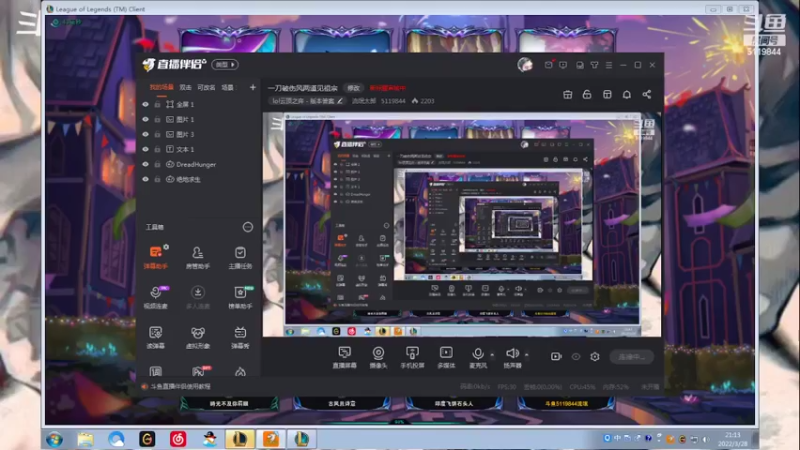
Task: Expand speaker options arrow
Action: click(527, 355)
